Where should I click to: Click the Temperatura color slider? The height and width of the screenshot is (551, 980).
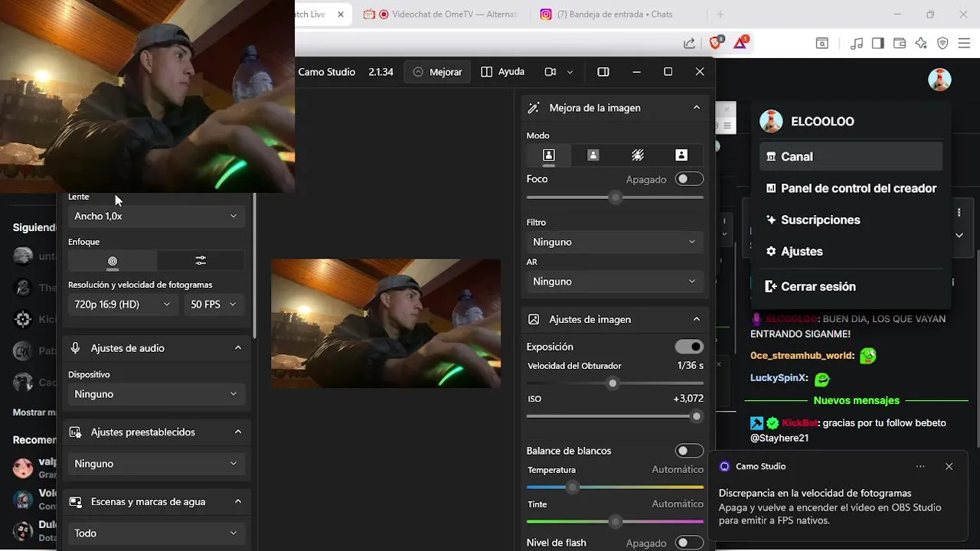coord(615,487)
